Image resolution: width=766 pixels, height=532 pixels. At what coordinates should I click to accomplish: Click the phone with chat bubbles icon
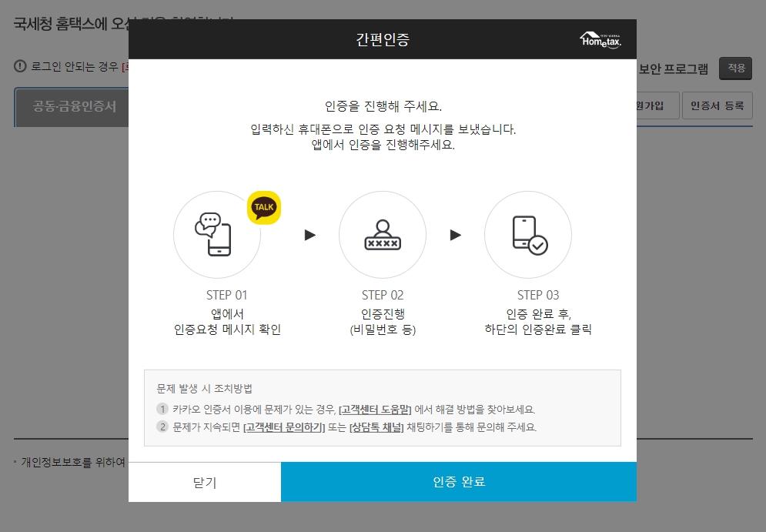coord(213,234)
